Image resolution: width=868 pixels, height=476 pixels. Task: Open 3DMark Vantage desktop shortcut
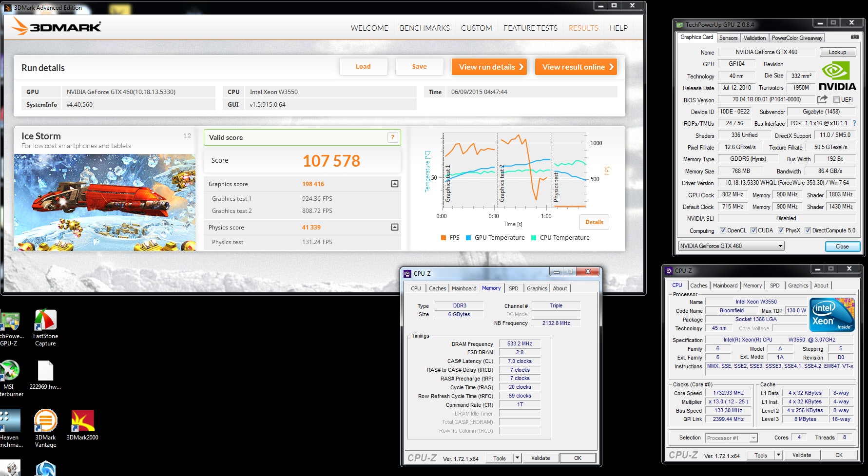coord(45,429)
